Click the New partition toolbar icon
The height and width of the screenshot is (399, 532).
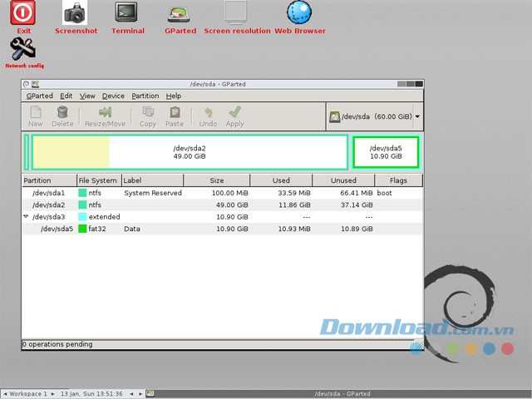pyautogui.click(x=36, y=116)
